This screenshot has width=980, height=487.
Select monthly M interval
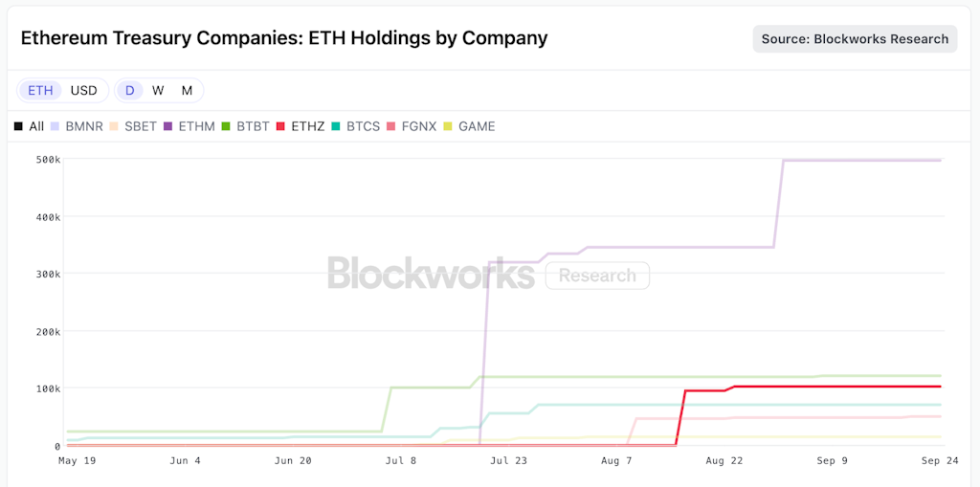tap(187, 90)
